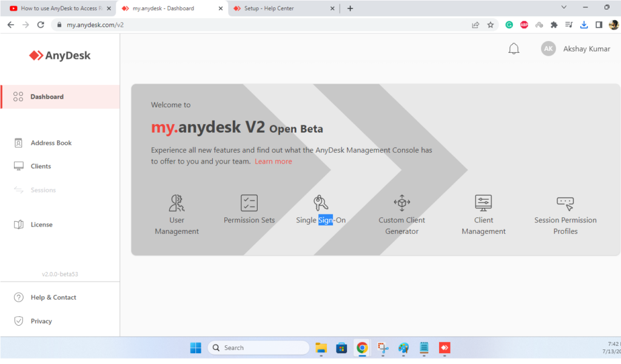Viewport: 621px width, 364px height.
Task: Reload the page
Action: click(41, 25)
